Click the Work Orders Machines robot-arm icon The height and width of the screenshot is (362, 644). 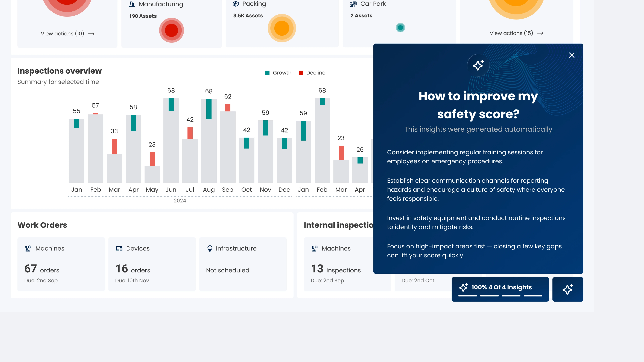[x=28, y=248]
